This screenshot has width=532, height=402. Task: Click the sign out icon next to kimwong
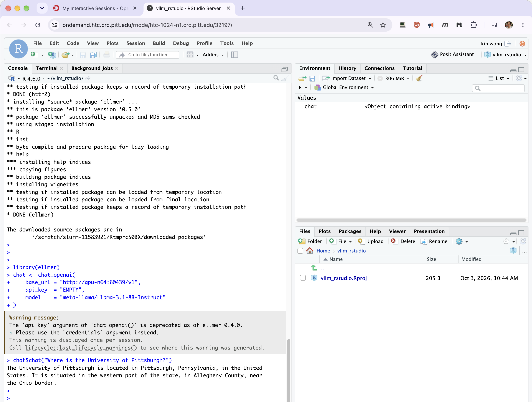[x=507, y=43]
